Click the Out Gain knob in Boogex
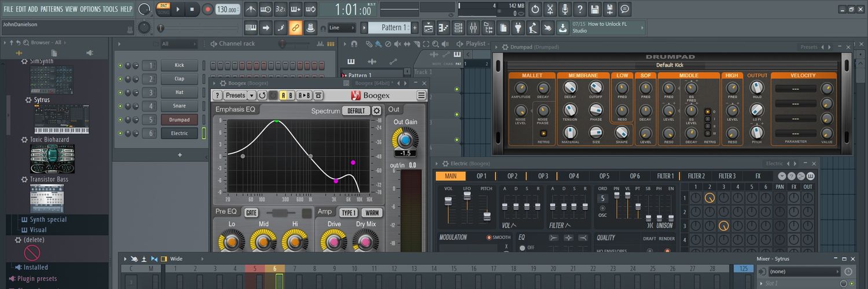868x289 pixels. [405, 139]
